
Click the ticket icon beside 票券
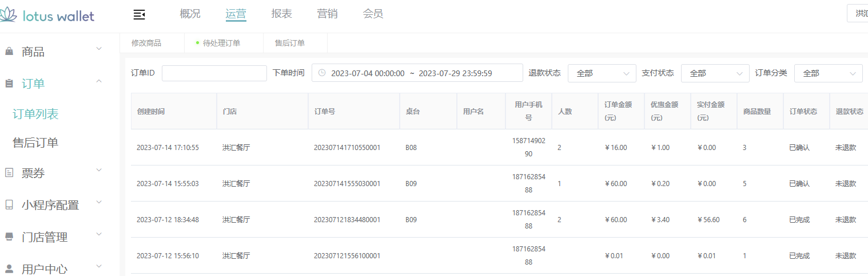pyautogui.click(x=9, y=173)
